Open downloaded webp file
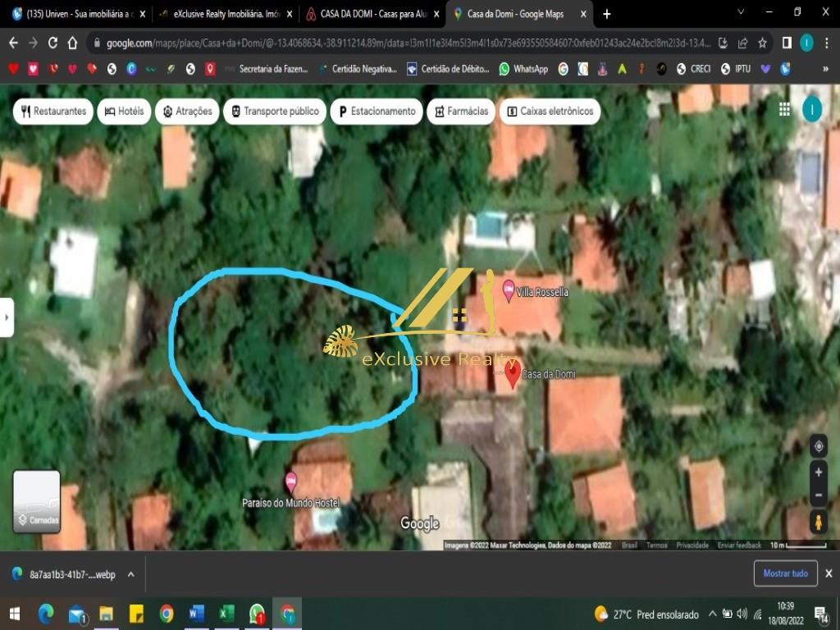840x630 pixels. coord(64,574)
